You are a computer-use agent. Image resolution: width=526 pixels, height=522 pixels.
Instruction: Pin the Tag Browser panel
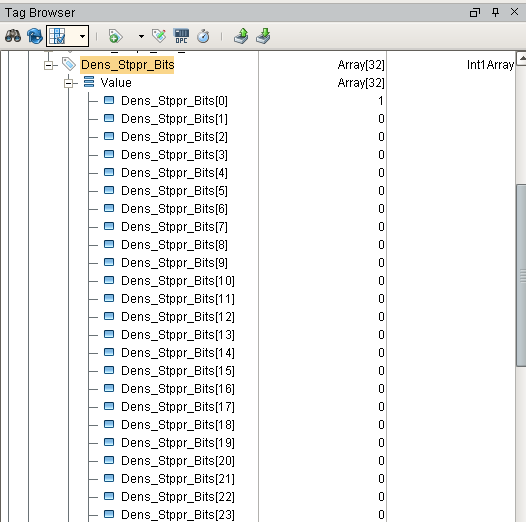(x=495, y=12)
